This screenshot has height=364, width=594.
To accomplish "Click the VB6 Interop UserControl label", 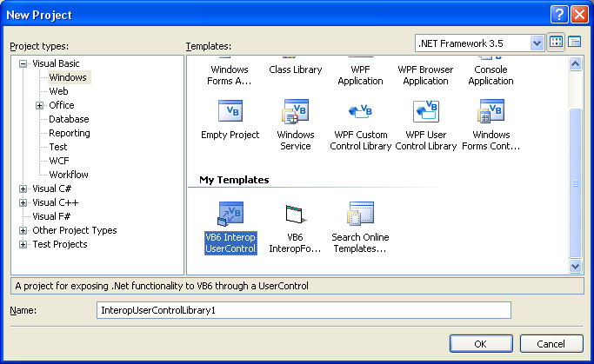I will coord(230,243).
